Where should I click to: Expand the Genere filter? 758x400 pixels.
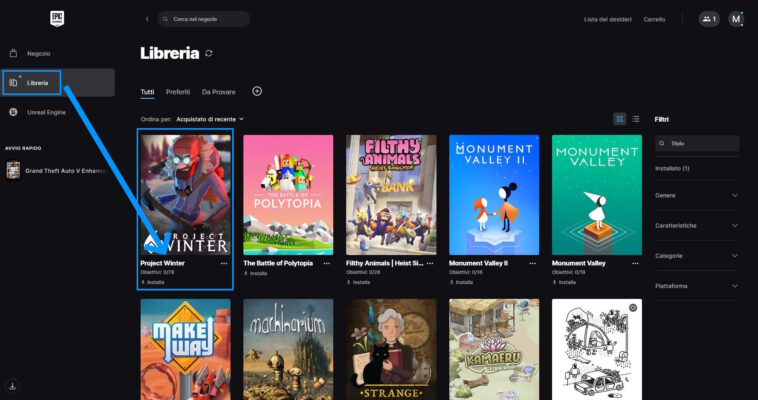click(x=697, y=195)
